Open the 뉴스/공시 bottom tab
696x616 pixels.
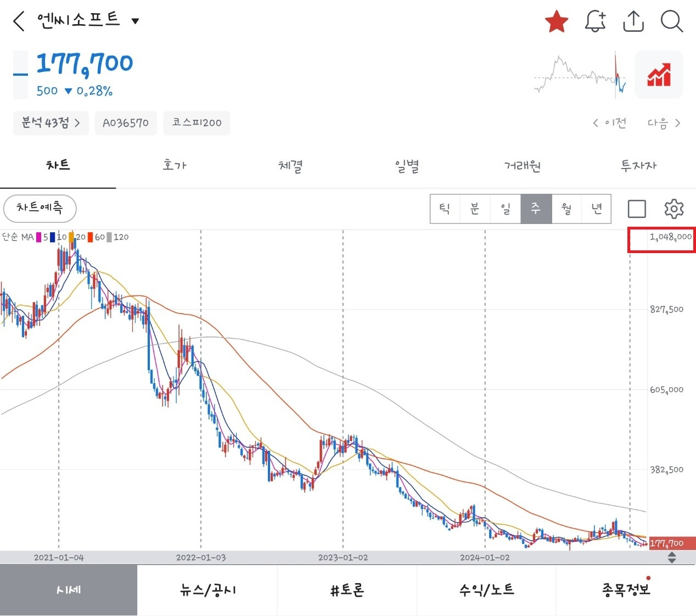point(207,590)
